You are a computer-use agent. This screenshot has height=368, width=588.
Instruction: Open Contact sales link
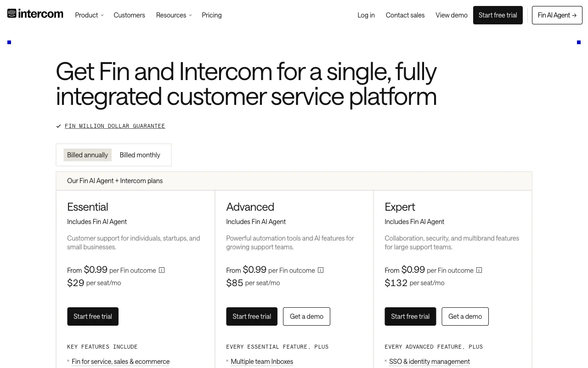pos(405,15)
